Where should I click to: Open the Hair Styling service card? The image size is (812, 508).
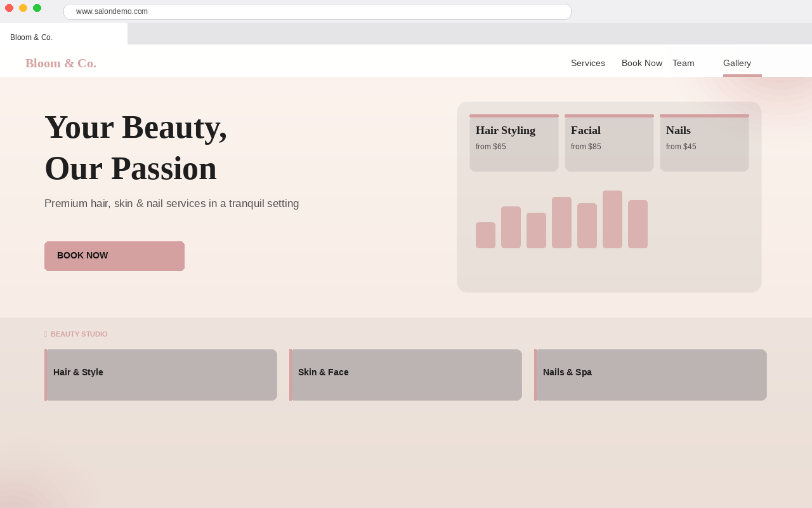(x=514, y=143)
